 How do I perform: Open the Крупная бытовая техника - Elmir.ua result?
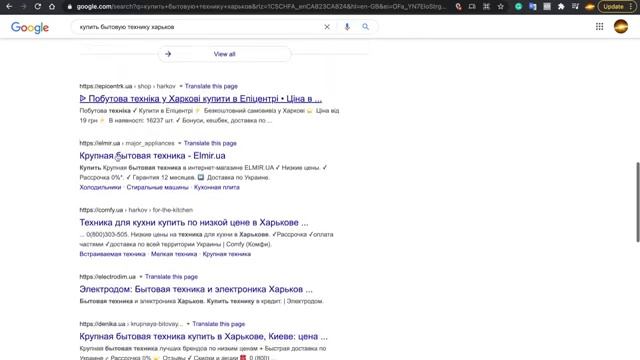152,156
